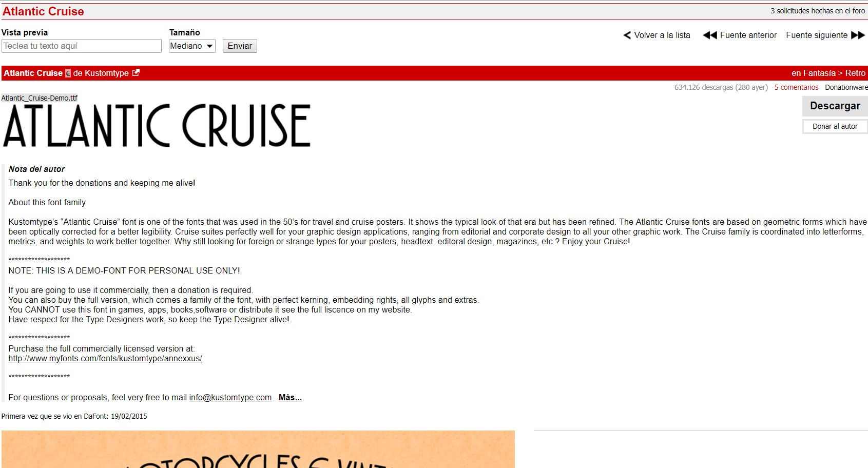Click the Nota del autor heading
868x468 pixels.
37,169
